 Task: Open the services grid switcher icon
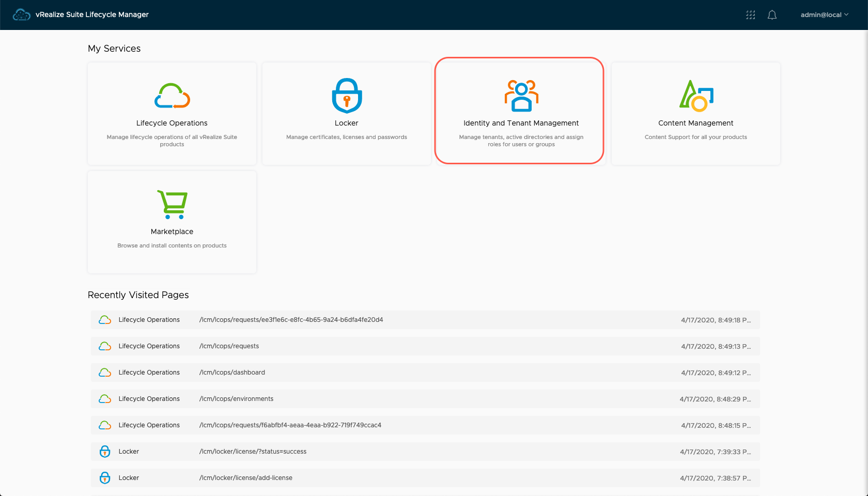tap(750, 15)
